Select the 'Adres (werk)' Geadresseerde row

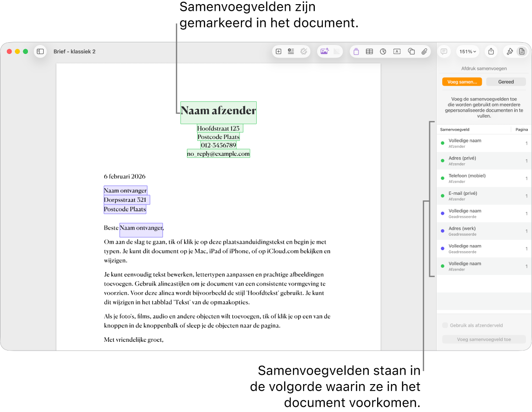(x=484, y=231)
